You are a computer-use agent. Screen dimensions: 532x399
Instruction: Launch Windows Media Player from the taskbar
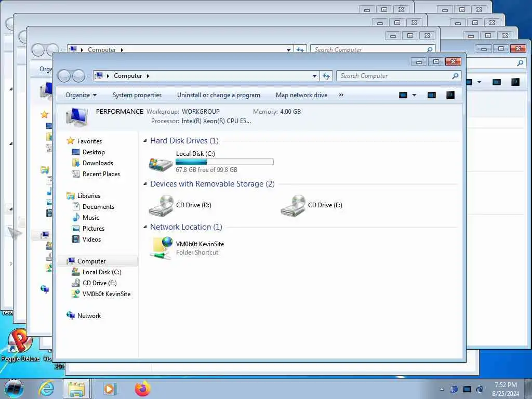click(x=110, y=389)
